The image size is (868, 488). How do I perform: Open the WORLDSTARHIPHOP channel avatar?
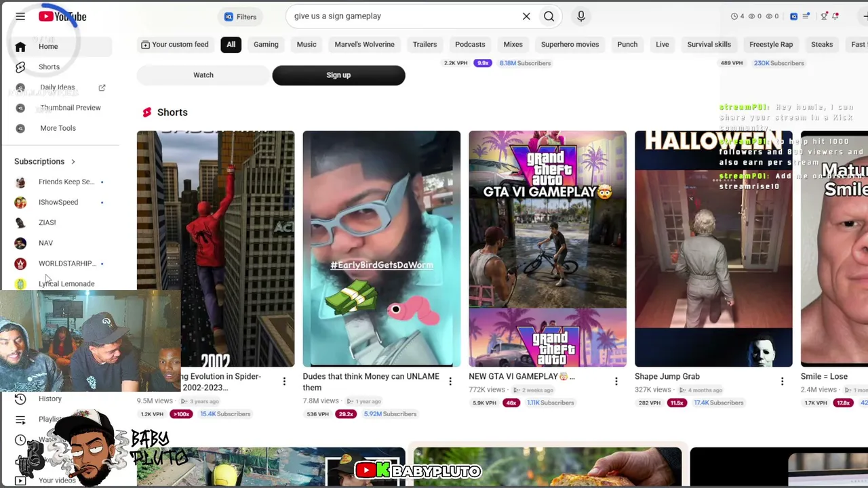20,263
